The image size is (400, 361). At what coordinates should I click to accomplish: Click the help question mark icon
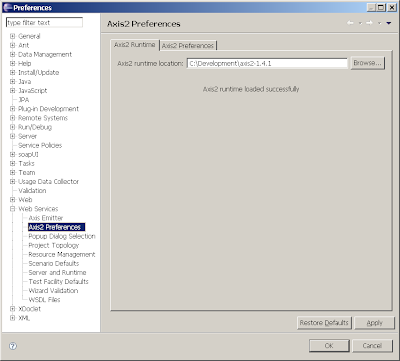click(x=13, y=346)
